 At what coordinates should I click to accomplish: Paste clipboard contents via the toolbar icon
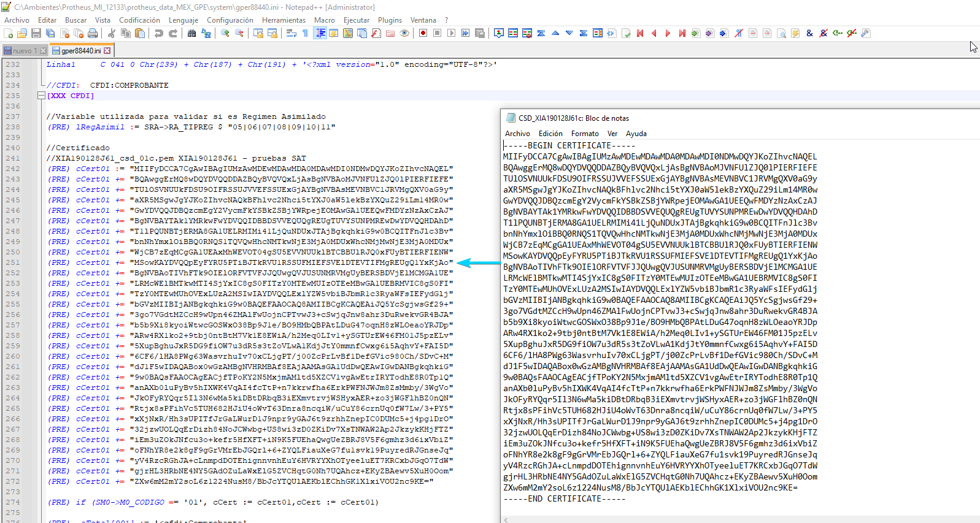tap(141, 33)
